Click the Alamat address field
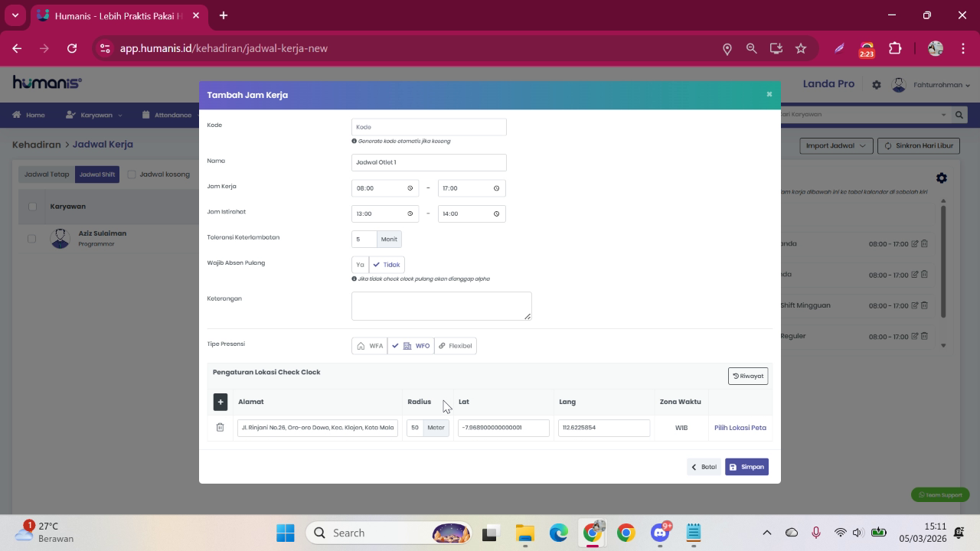Screen dimensions: 980x551 coord(318,428)
